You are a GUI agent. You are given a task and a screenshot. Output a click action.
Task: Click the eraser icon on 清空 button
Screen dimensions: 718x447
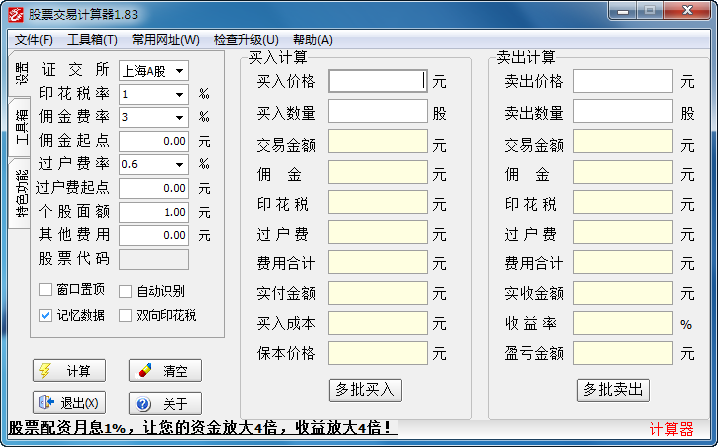pos(145,371)
